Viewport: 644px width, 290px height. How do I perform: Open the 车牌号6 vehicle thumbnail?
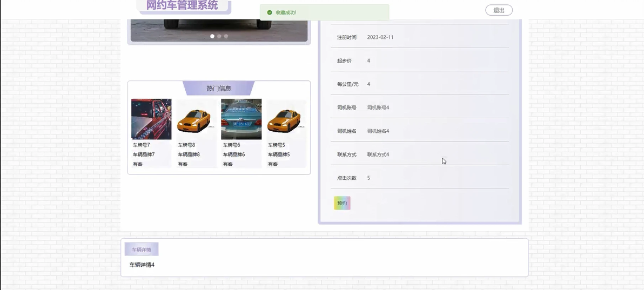[x=241, y=119]
